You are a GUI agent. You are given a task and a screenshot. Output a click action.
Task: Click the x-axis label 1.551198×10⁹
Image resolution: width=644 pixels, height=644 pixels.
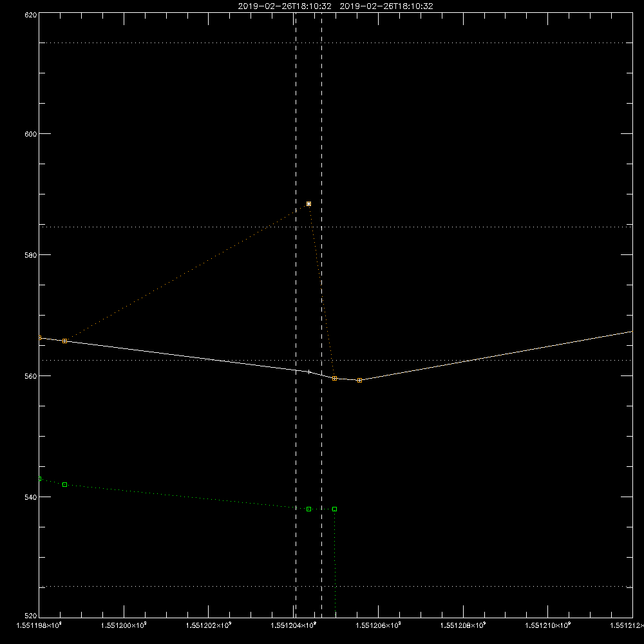[39, 625]
